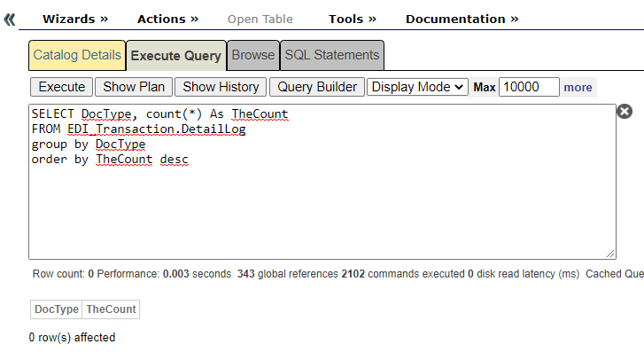Screen dimensions: 644x360
Task: Open the Wizards menu
Action: [x=75, y=19]
